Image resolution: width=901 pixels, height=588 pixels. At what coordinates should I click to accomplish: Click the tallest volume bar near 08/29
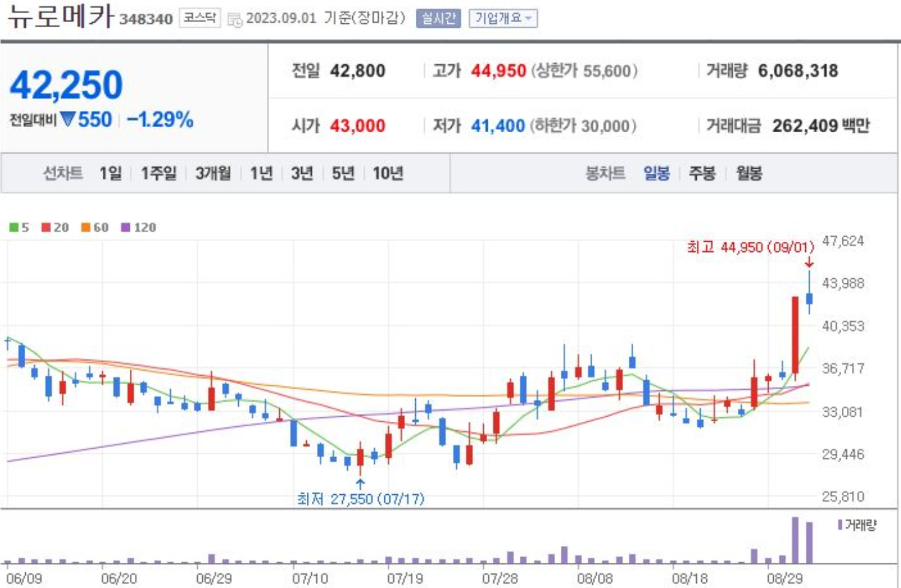coord(795,540)
